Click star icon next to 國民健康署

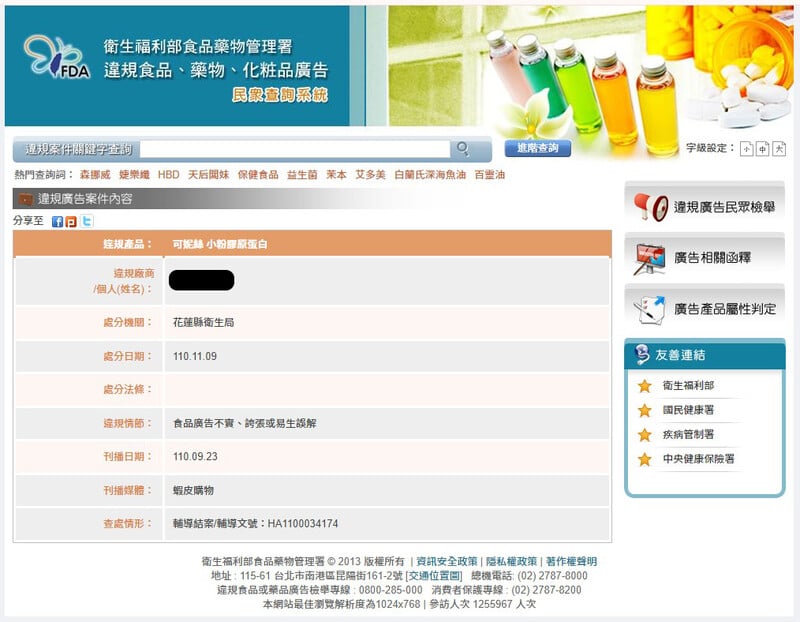click(x=645, y=410)
